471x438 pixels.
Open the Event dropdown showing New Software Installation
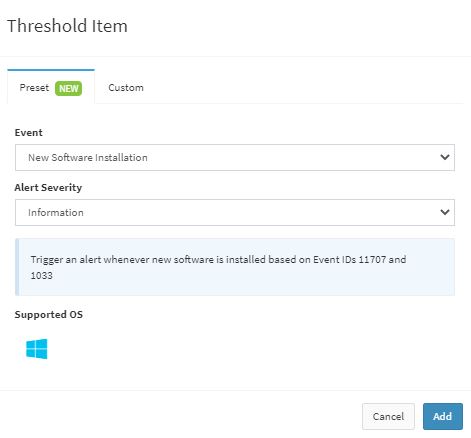coord(235,157)
